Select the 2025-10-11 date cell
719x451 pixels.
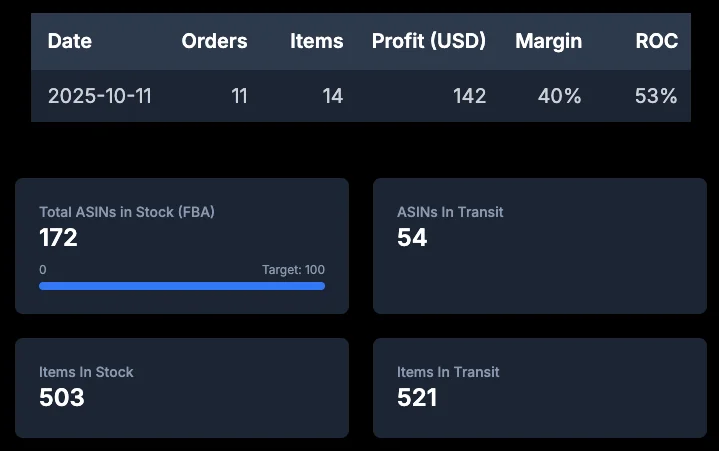coord(100,96)
